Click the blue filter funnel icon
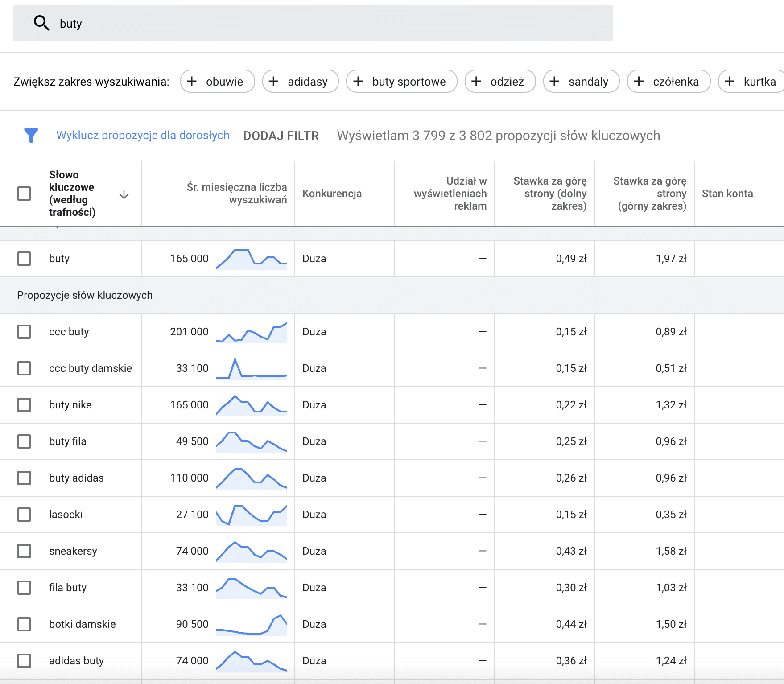784x684 pixels. 31,135
